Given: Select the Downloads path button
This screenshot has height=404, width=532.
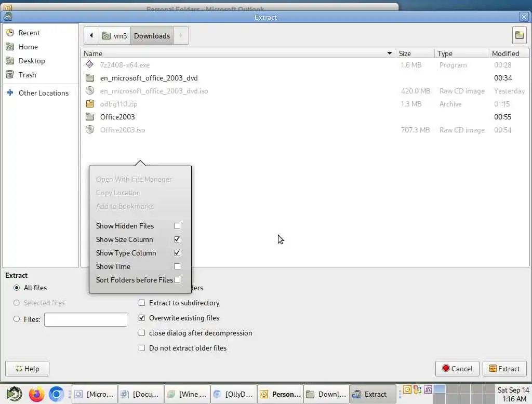Looking at the screenshot, I should (152, 36).
